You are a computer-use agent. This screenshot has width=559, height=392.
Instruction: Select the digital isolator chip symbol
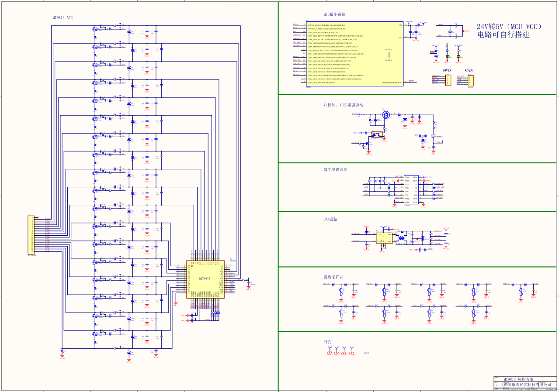(x=410, y=190)
